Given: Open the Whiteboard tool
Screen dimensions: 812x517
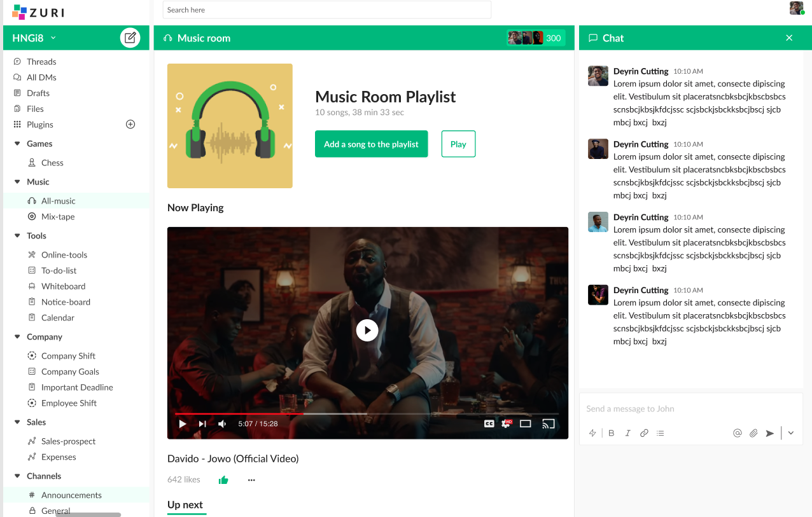Looking at the screenshot, I should click(x=63, y=286).
